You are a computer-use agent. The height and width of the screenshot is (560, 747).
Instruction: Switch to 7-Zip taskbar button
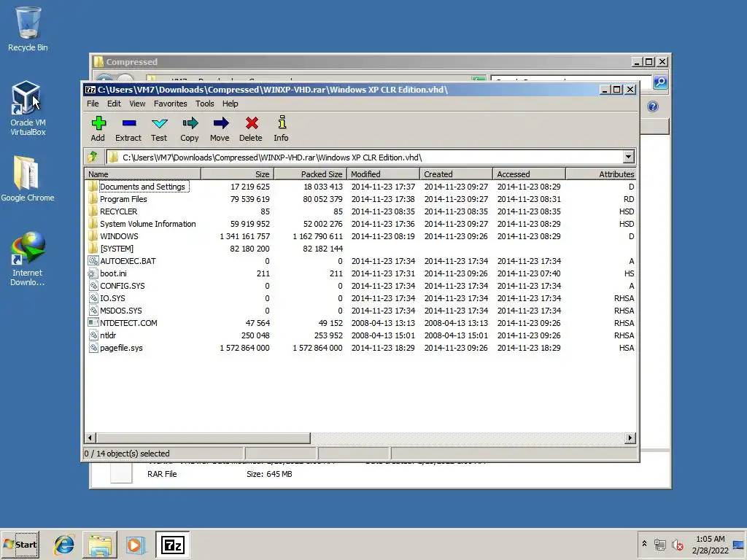click(x=172, y=545)
